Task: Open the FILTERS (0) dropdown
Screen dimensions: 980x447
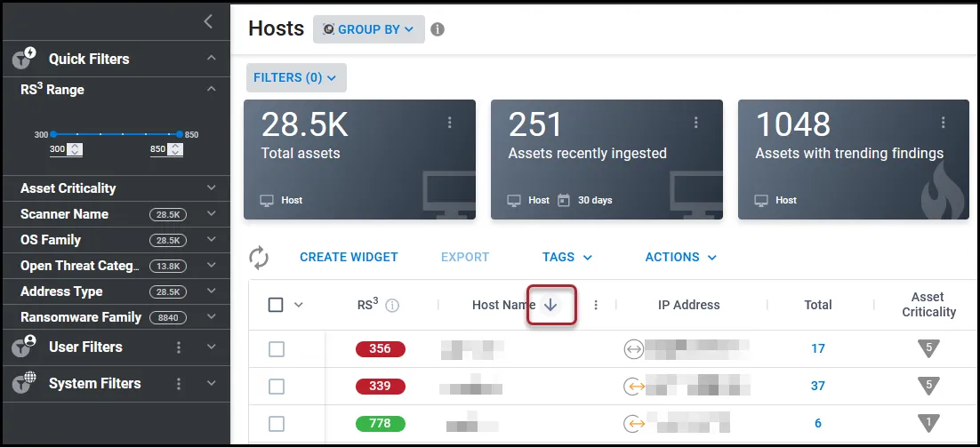Action: click(296, 78)
